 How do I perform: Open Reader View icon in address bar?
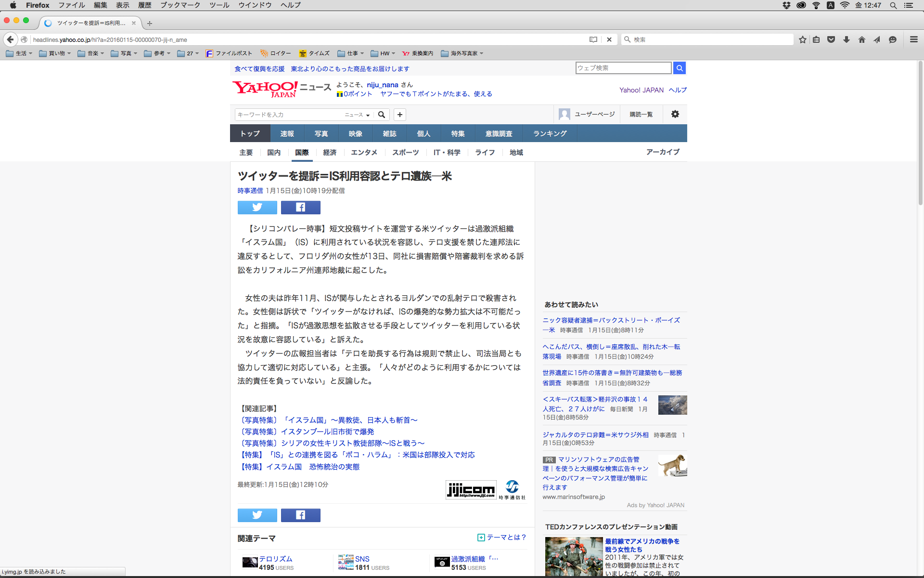point(593,39)
